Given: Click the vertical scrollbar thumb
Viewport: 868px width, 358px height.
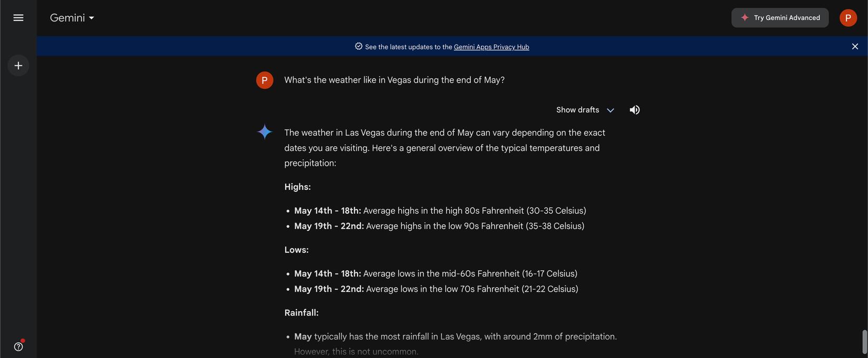Looking at the screenshot, I should click(x=864, y=342).
